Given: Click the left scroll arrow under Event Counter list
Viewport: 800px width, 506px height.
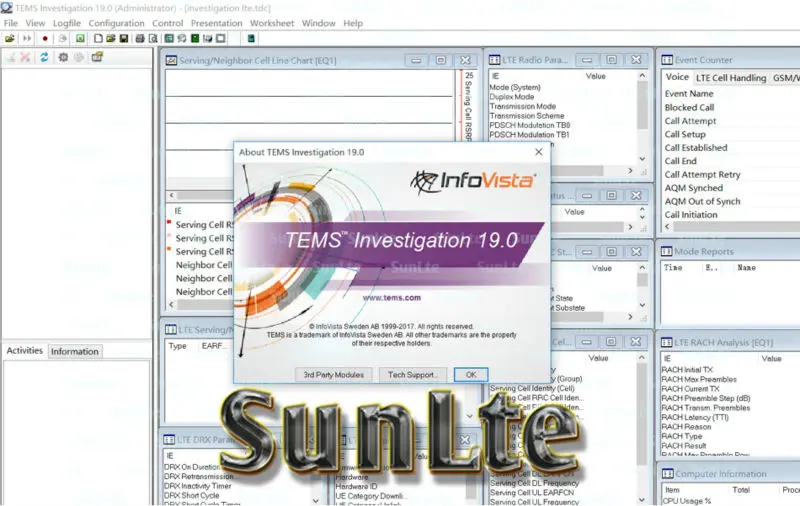Looking at the screenshot, I should coord(667,226).
